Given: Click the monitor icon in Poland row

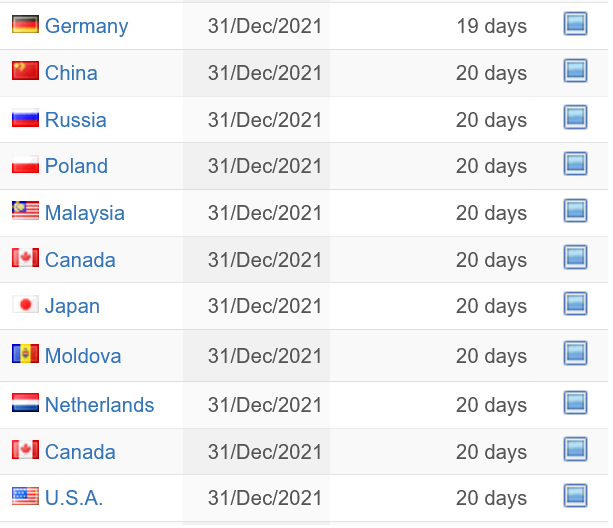Looking at the screenshot, I should pos(575,164).
